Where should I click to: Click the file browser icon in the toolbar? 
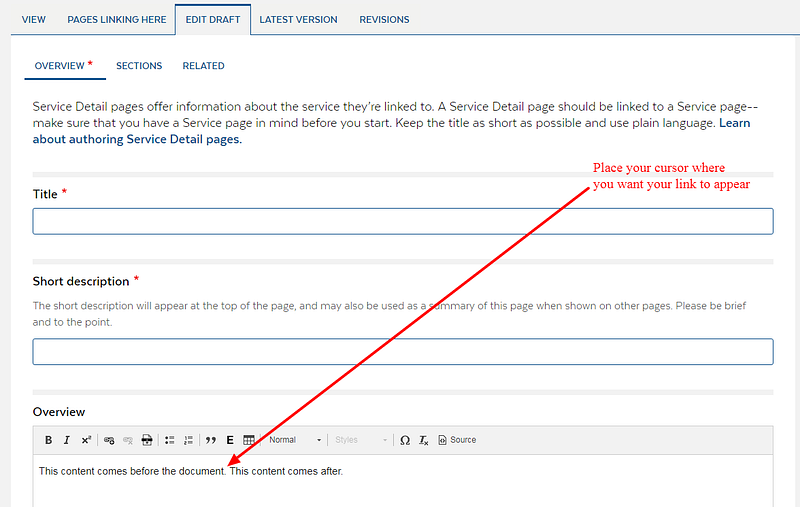(147, 440)
